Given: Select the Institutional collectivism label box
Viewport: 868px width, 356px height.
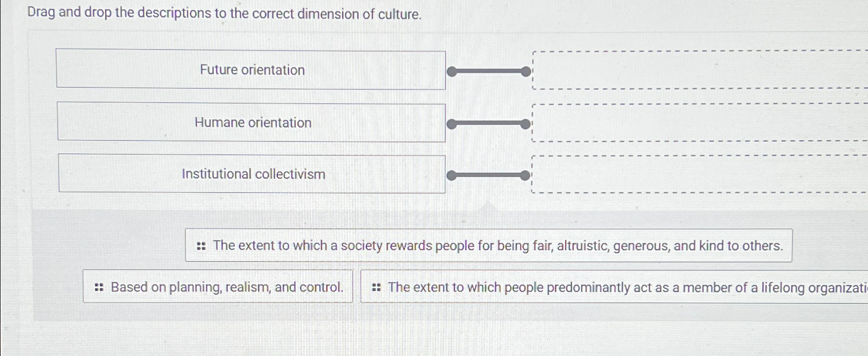Looking at the screenshot, I should tap(252, 174).
